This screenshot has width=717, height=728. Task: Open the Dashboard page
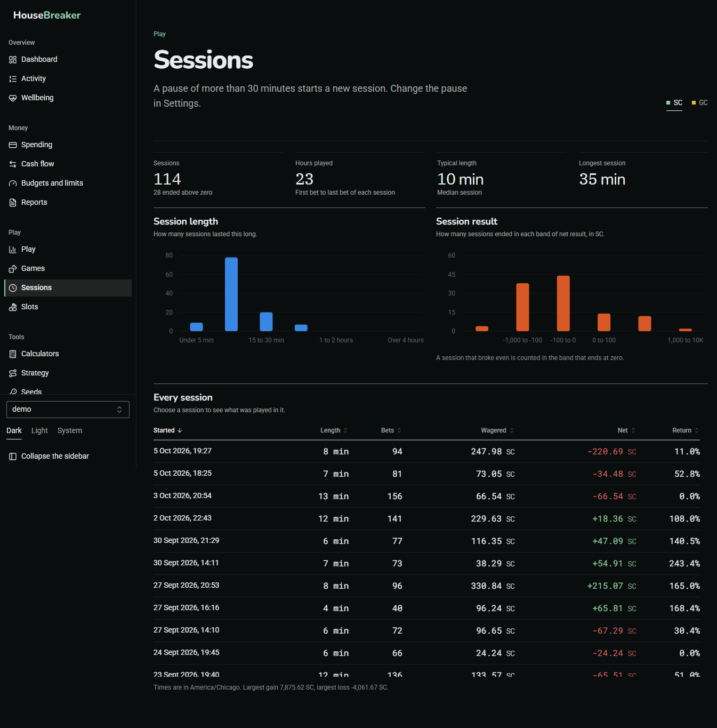pyautogui.click(x=68, y=60)
